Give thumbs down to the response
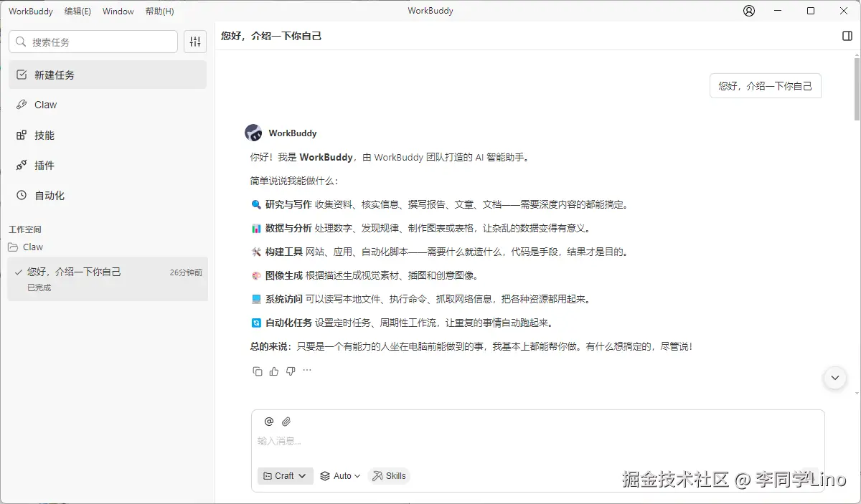Image resolution: width=861 pixels, height=504 pixels. (291, 371)
